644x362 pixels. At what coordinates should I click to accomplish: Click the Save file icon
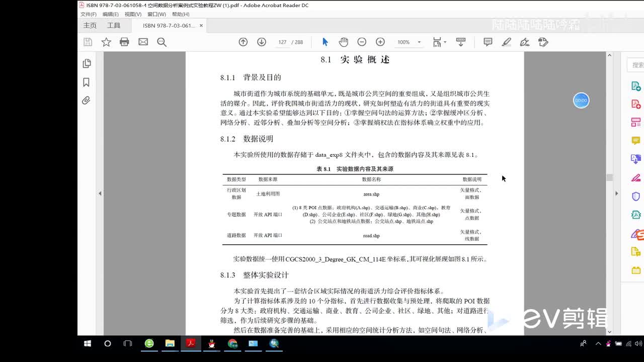[x=88, y=42]
